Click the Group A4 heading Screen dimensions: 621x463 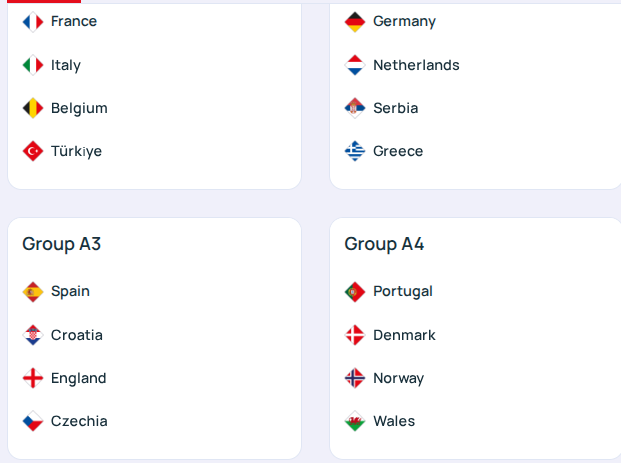[385, 244]
